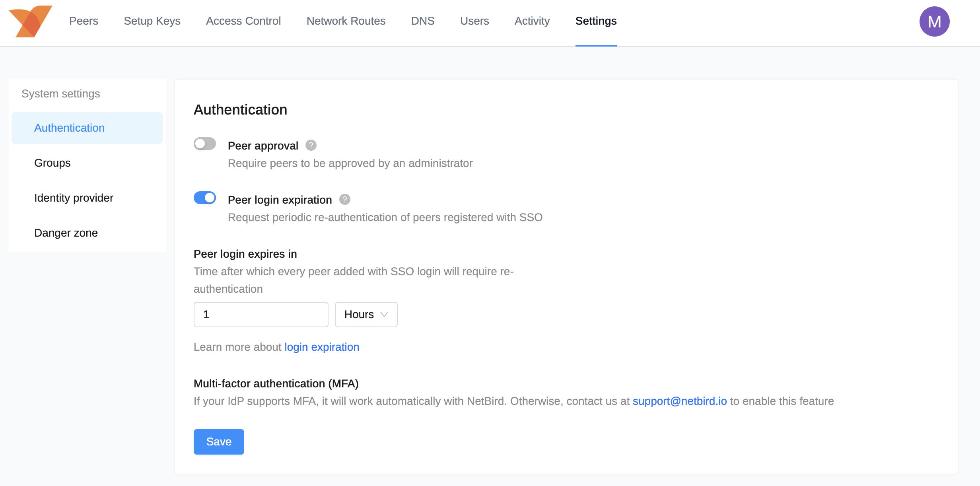This screenshot has height=486, width=980.
Task: Follow the login expiration link
Action: 321,347
